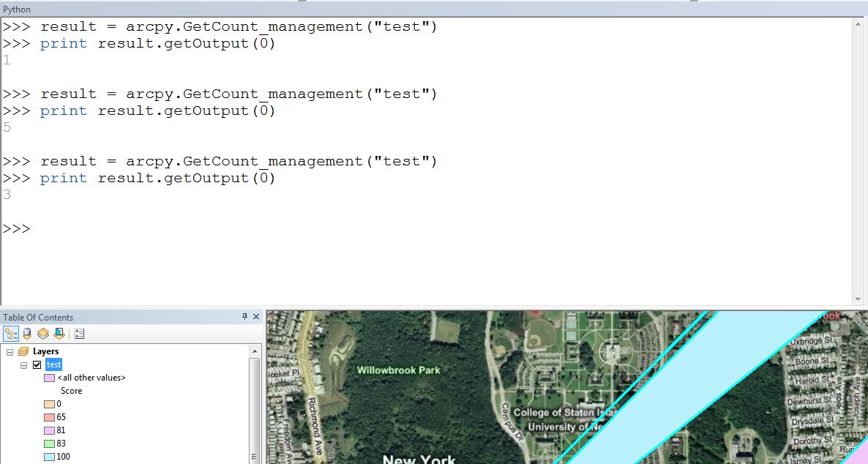
Task: Close the Table Of Contents panel
Action: click(256, 317)
